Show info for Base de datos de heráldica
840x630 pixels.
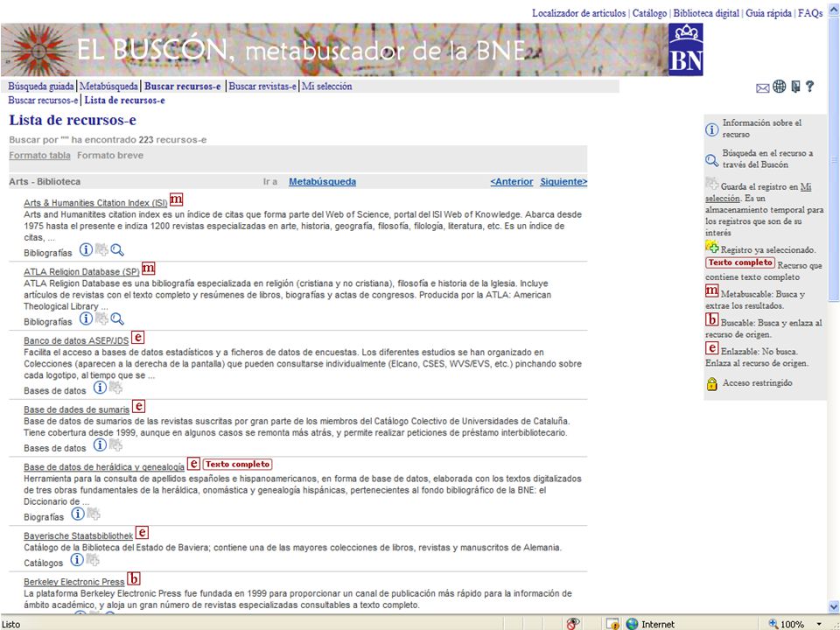tap(78, 514)
